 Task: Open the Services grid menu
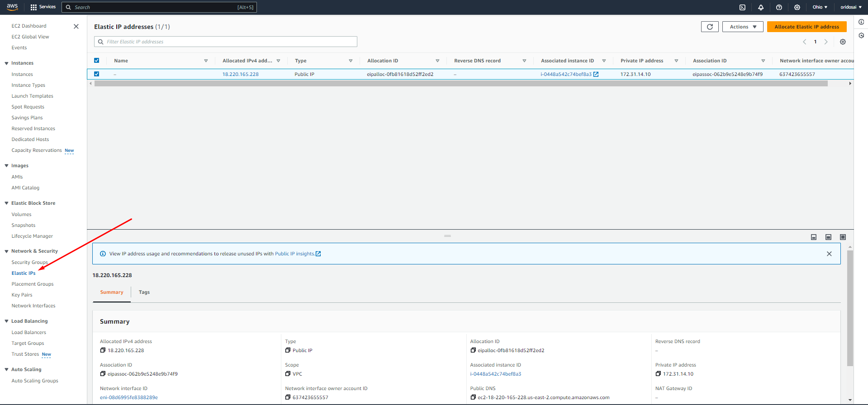[x=43, y=7]
